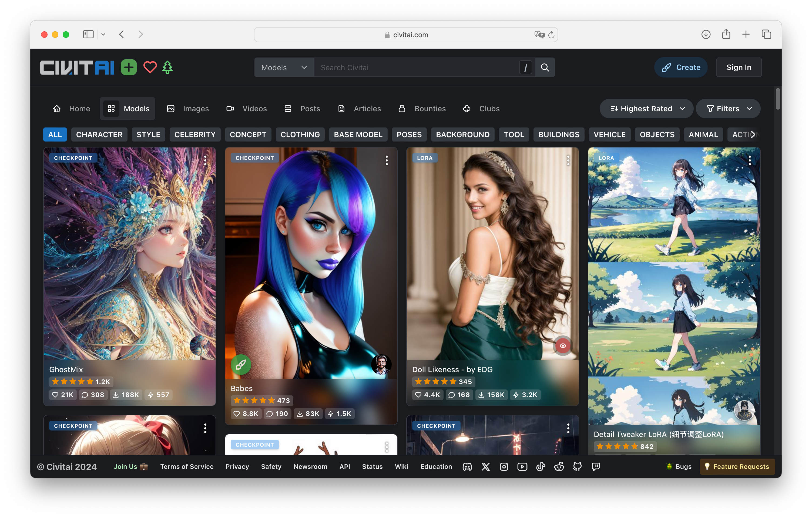812x518 pixels.
Task: Click the heart/favorites icon in nav
Action: tap(150, 67)
